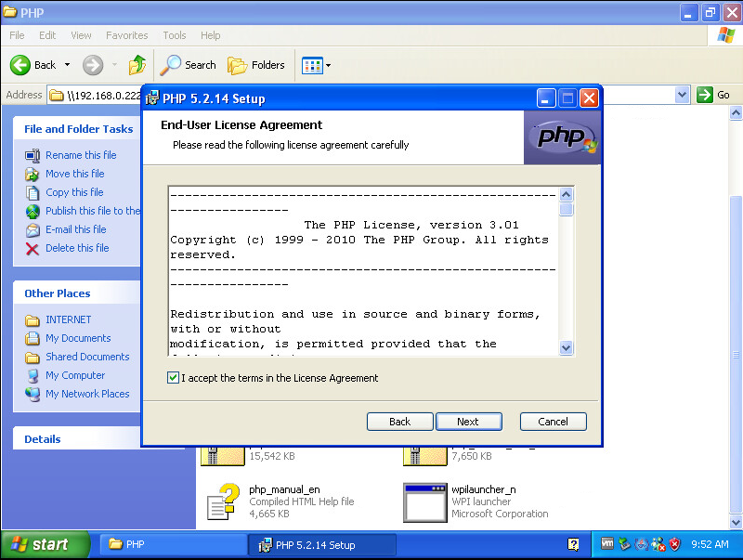Click PHP 5.2.14 Setup taskbar button
Viewport: 743px width, 560px height.
(x=322, y=545)
